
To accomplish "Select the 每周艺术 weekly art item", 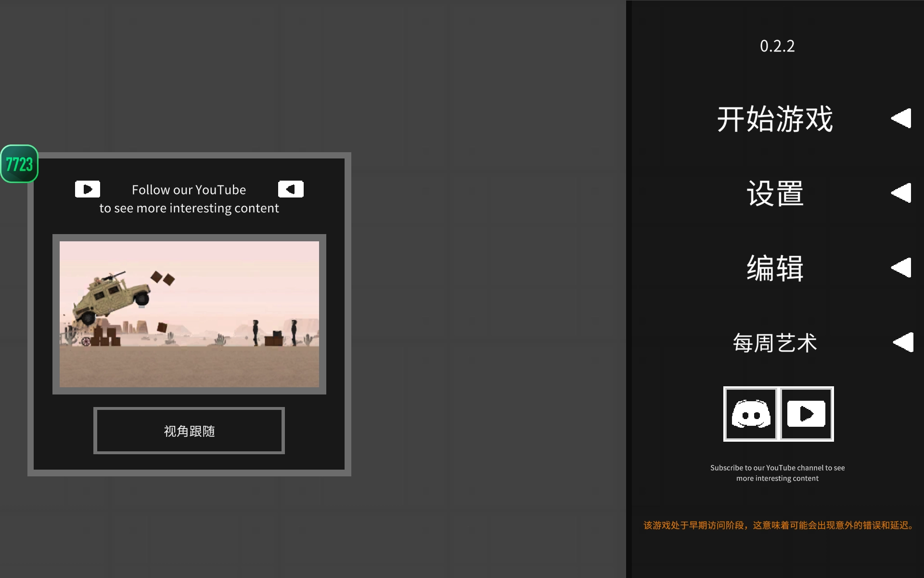I will click(775, 343).
